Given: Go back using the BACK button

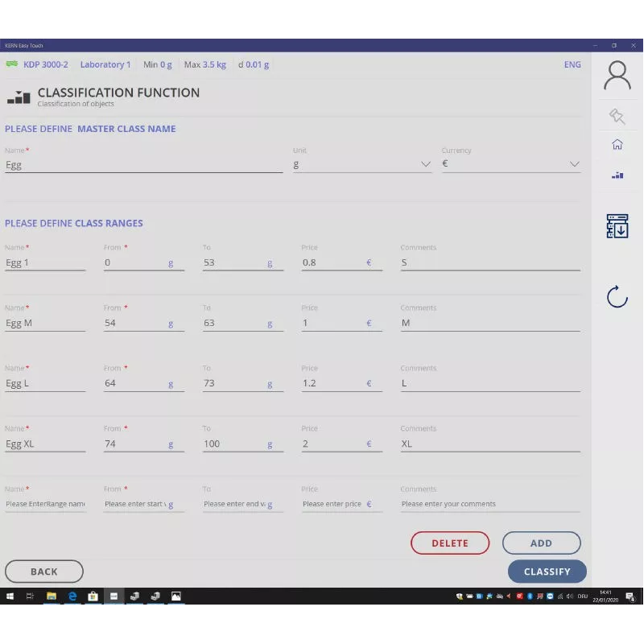Looking at the screenshot, I should pos(44,572).
